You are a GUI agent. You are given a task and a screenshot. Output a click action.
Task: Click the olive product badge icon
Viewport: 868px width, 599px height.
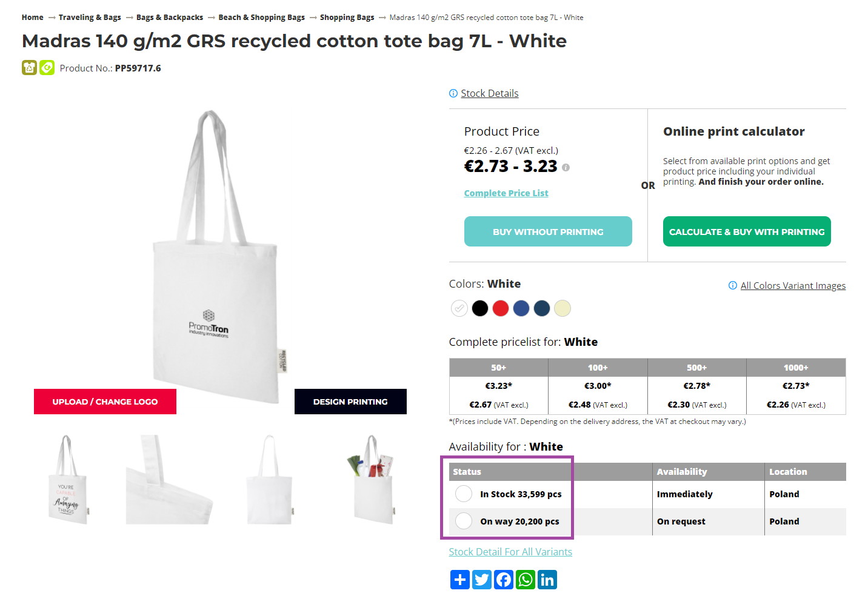click(x=30, y=68)
